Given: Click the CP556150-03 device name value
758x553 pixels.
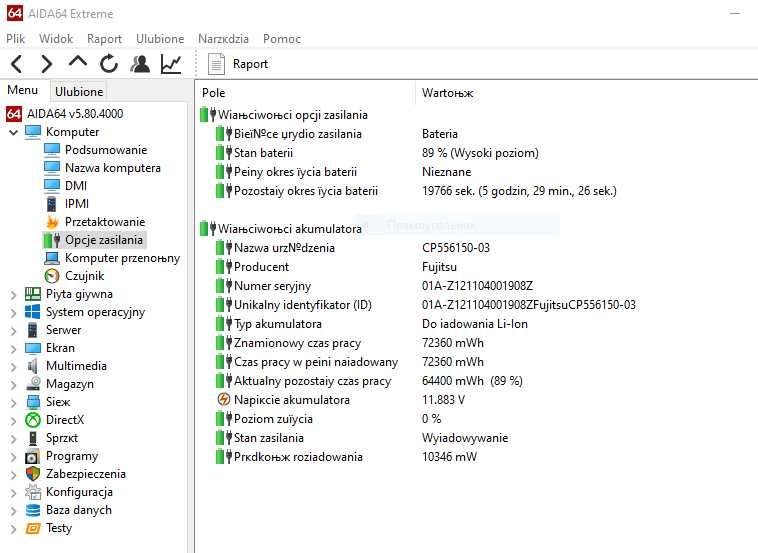Looking at the screenshot, I should (x=456, y=248).
